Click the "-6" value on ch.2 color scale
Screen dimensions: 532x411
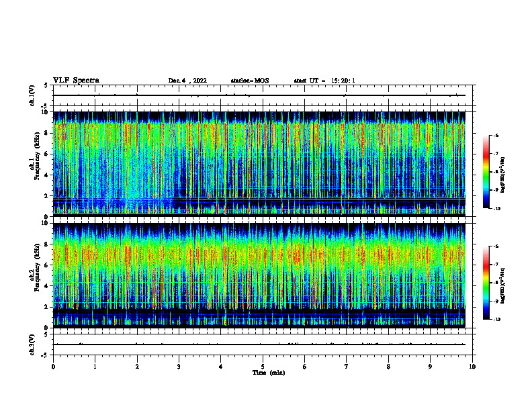496,246
